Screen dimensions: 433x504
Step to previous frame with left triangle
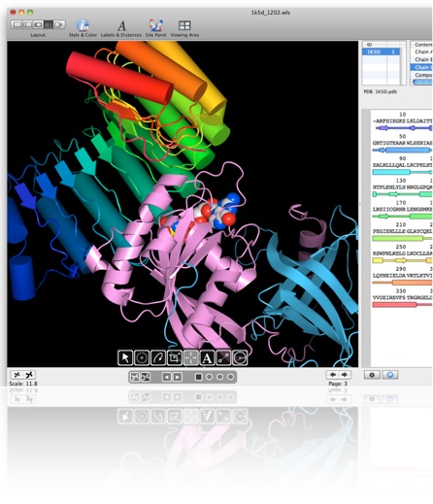(166, 377)
